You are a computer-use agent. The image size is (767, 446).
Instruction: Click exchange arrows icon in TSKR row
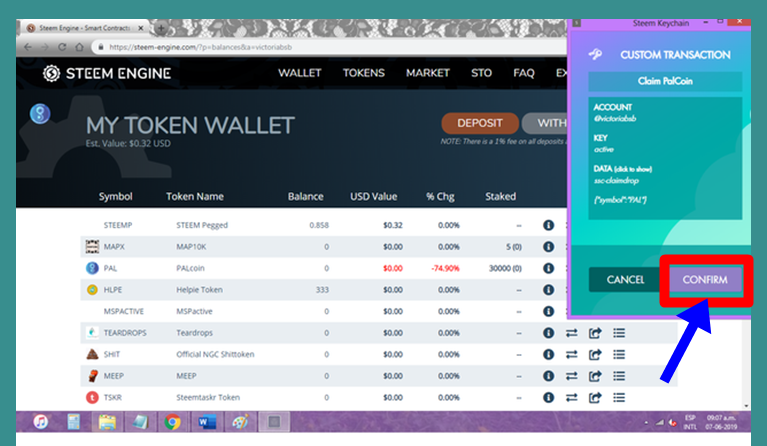tap(571, 398)
